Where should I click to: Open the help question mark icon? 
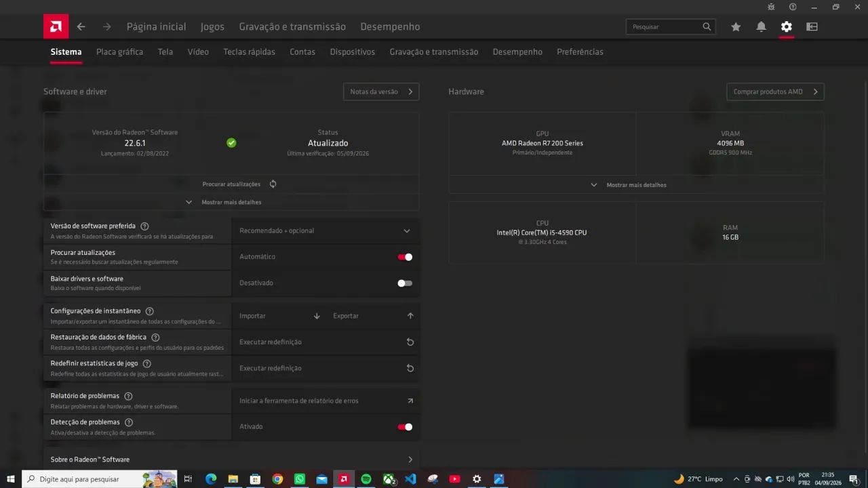pos(793,7)
